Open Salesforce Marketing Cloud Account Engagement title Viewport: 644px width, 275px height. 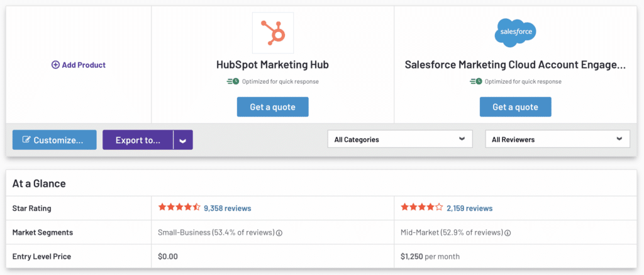[x=515, y=65]
